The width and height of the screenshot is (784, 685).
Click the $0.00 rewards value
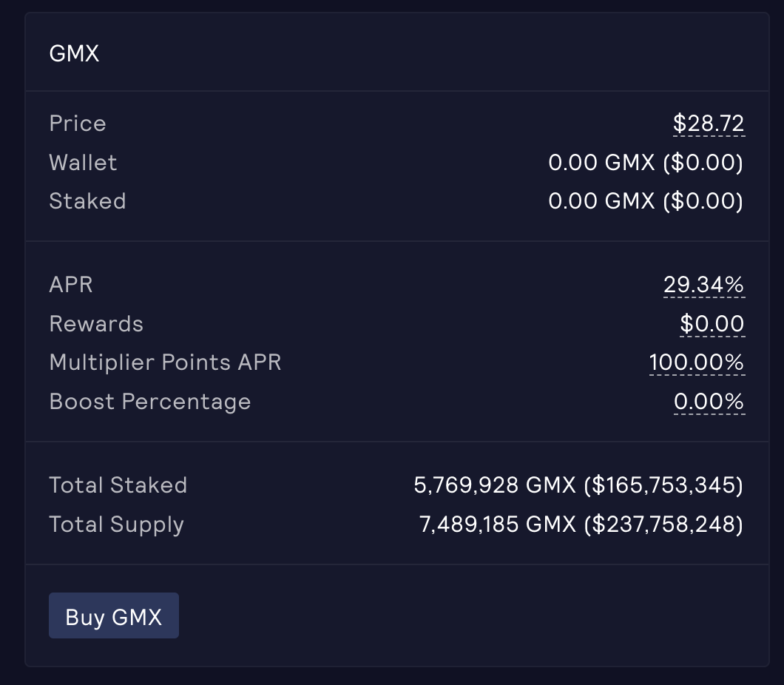point(712,323)
